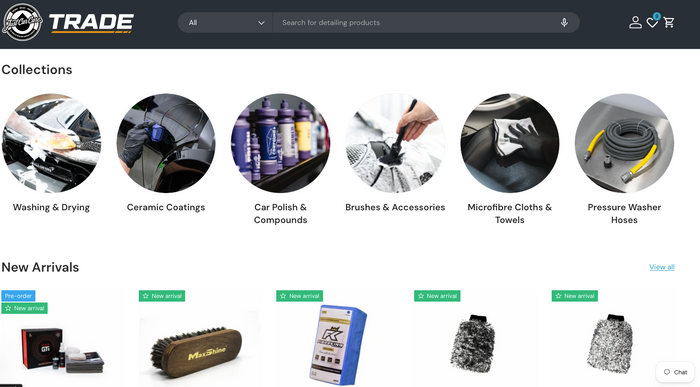Click the New arrival badge on MaxShine brush

click(x=162, y=296)
